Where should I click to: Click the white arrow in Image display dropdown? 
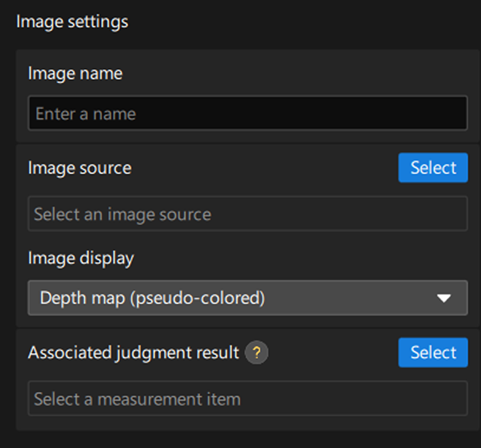click(x=444, y=298)
